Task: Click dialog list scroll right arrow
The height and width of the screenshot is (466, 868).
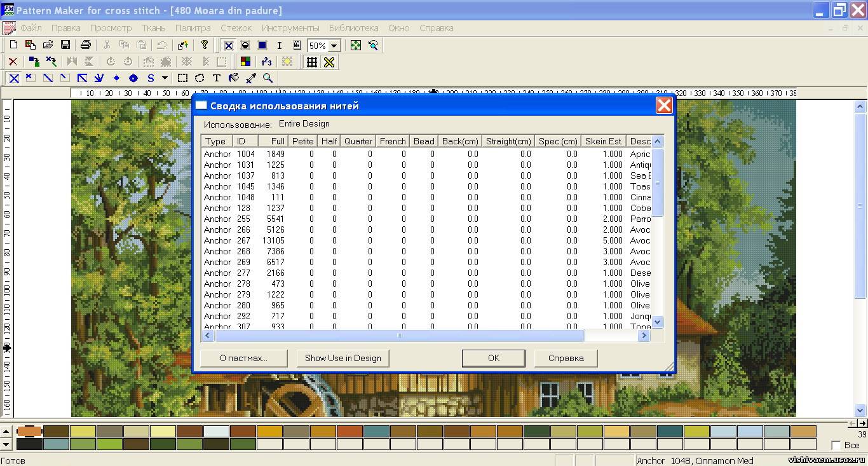Action: (x=644, y=335)
